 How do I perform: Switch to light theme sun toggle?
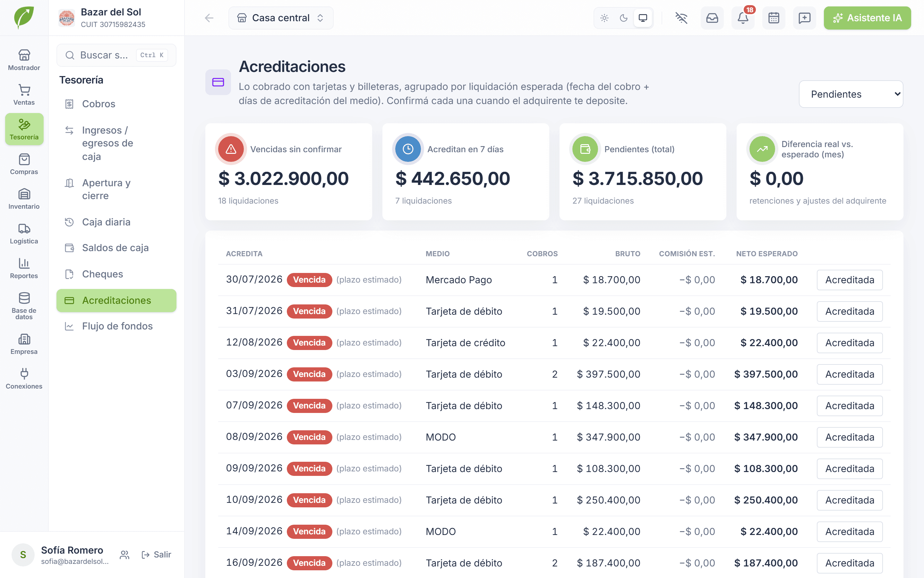click(604, 18)
